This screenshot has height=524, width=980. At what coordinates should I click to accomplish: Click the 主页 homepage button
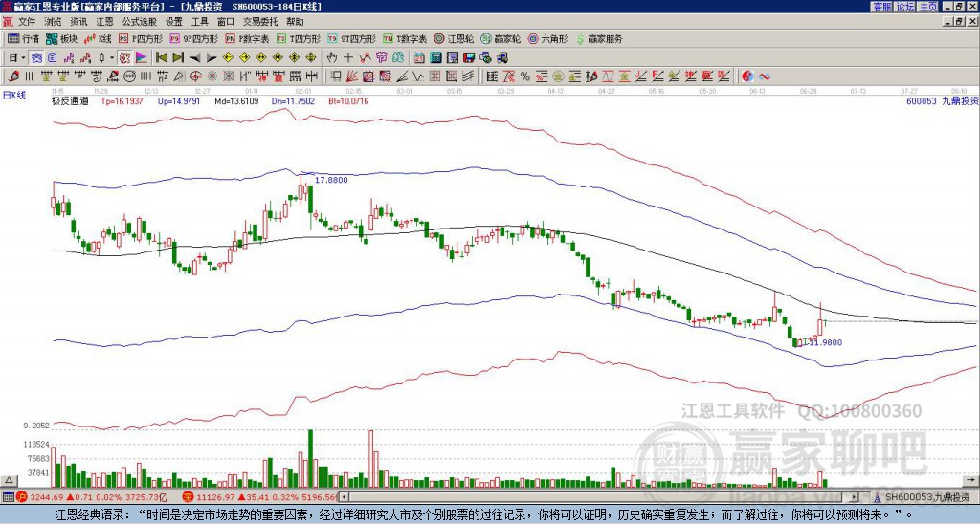(x=928, y=7)
